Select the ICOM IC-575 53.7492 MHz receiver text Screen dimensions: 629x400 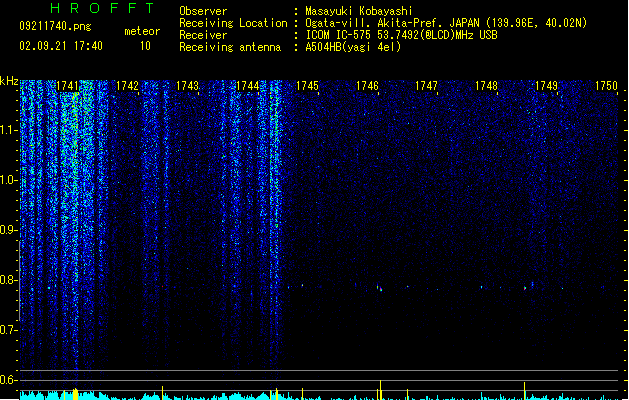402,35
